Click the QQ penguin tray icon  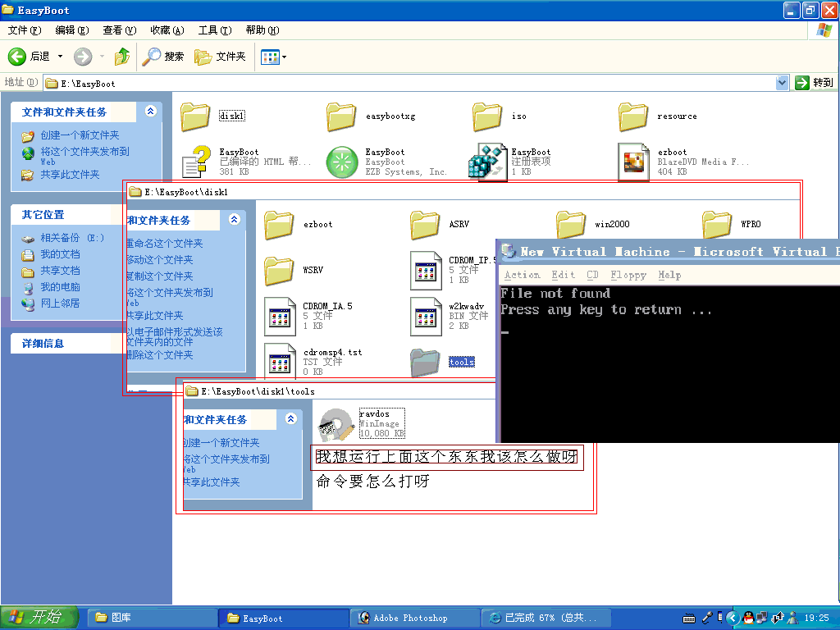point(747,618)
